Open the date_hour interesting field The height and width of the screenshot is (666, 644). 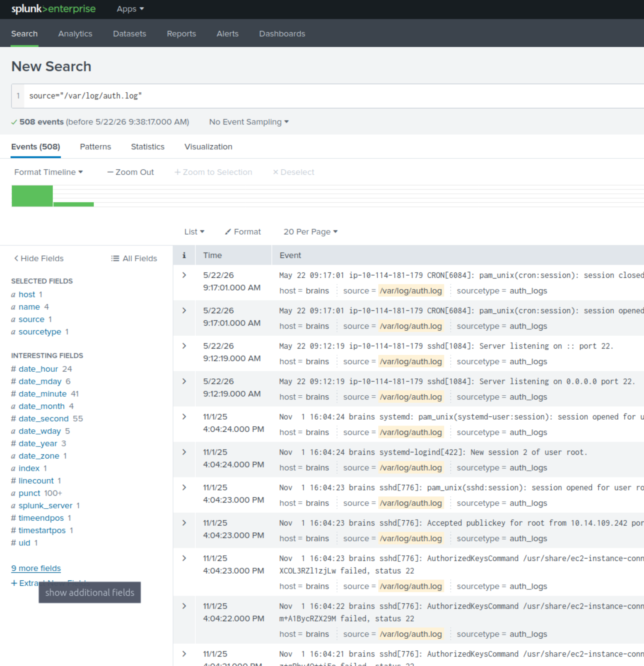click(x=38, y=369)
